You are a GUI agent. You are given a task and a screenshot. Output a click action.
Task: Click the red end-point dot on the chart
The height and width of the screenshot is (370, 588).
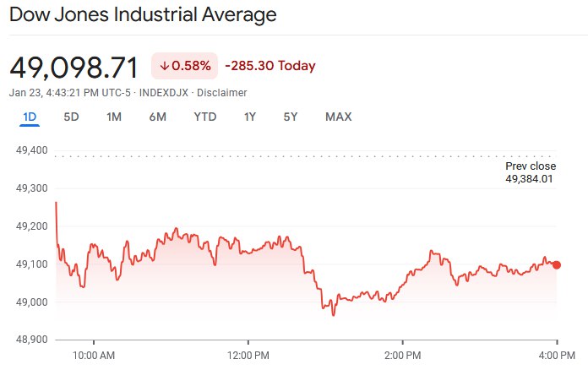pos(556,264)
